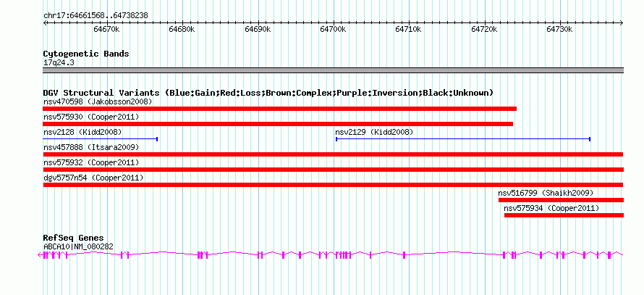Click the ABCA10|NM_080282 gene label
The image size is (644, 295).
78,246
